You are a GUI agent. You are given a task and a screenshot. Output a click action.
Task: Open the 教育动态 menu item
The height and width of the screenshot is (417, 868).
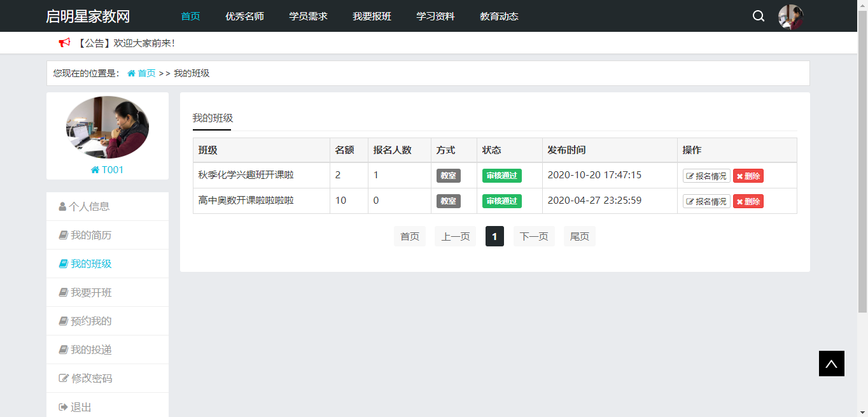point(499,16)
